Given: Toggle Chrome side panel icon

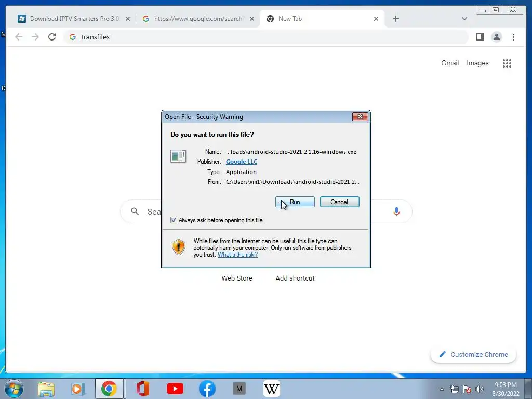Looking at the screenshot, I should point(480,37).
